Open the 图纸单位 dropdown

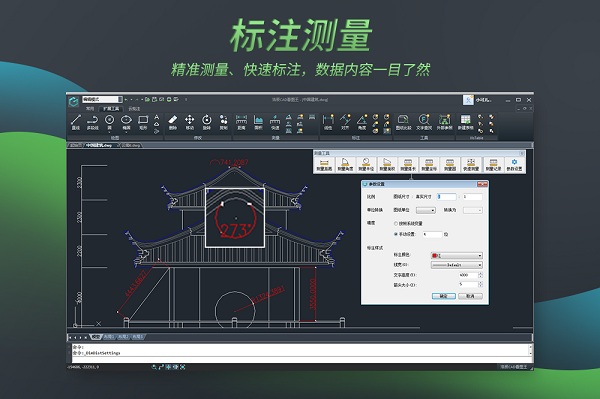(x=426, y=210)
